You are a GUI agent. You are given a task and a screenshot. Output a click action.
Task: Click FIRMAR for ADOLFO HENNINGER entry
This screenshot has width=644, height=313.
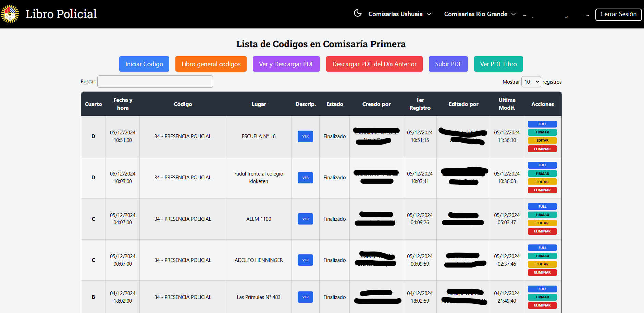click(x=542, y=256)
